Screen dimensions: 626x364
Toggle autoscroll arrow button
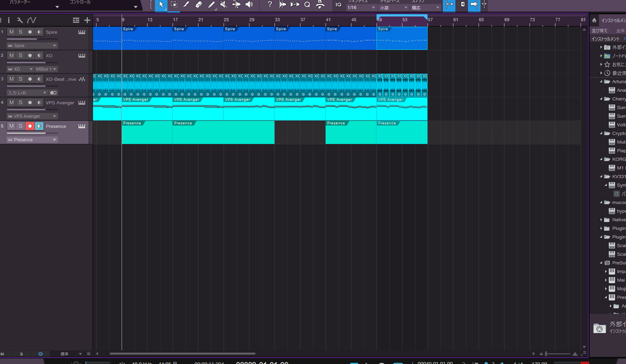[474, 5]
